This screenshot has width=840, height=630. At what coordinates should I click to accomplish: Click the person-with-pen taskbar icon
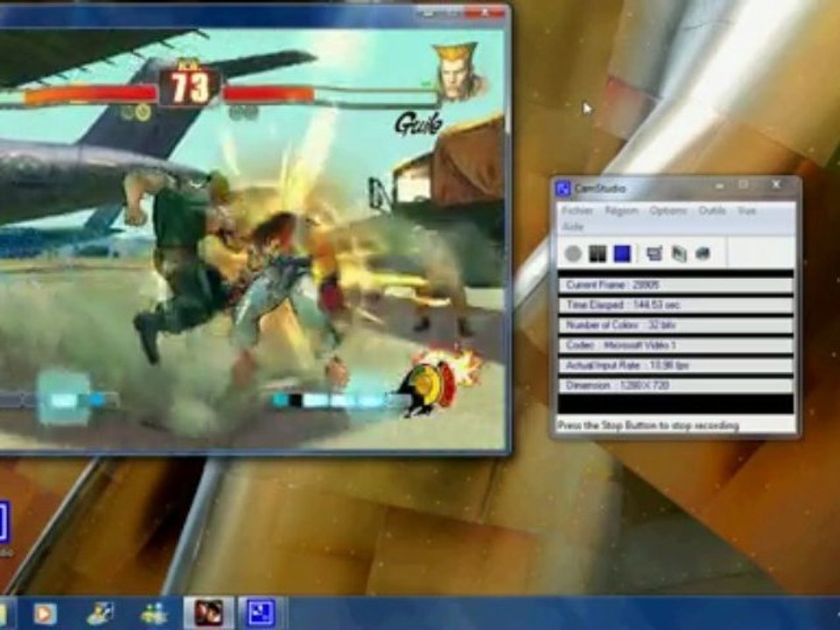coord(100,613)
